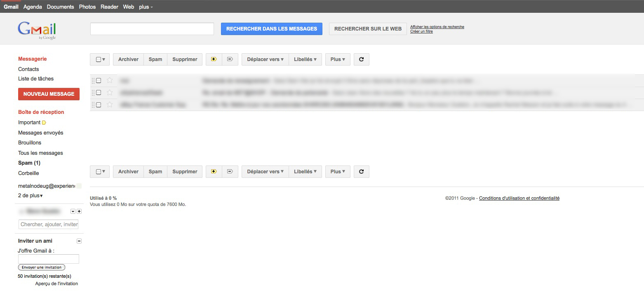
Task: Refresh using the button above the message list
Action: (x=362, y=59)
